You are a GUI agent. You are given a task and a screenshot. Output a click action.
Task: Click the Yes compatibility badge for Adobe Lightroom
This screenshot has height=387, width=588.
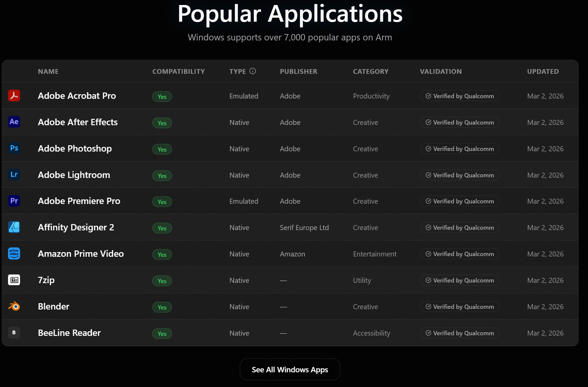[162, 176]
